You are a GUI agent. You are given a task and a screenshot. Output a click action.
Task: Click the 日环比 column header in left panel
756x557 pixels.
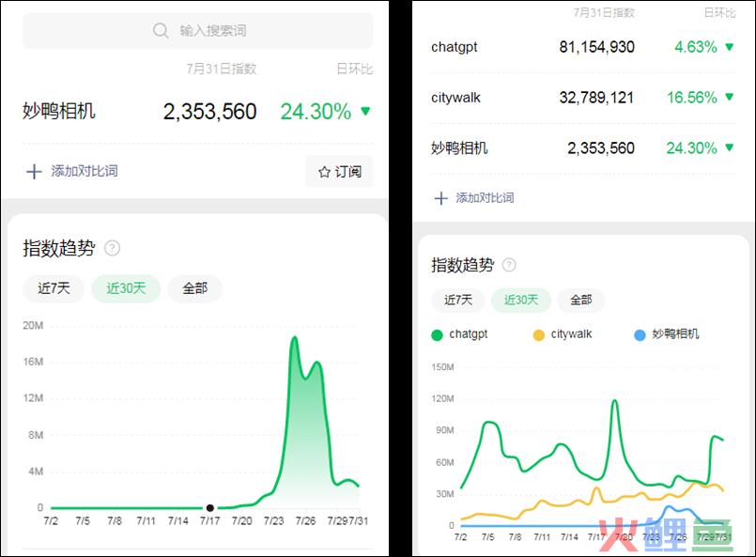point(354,69)
